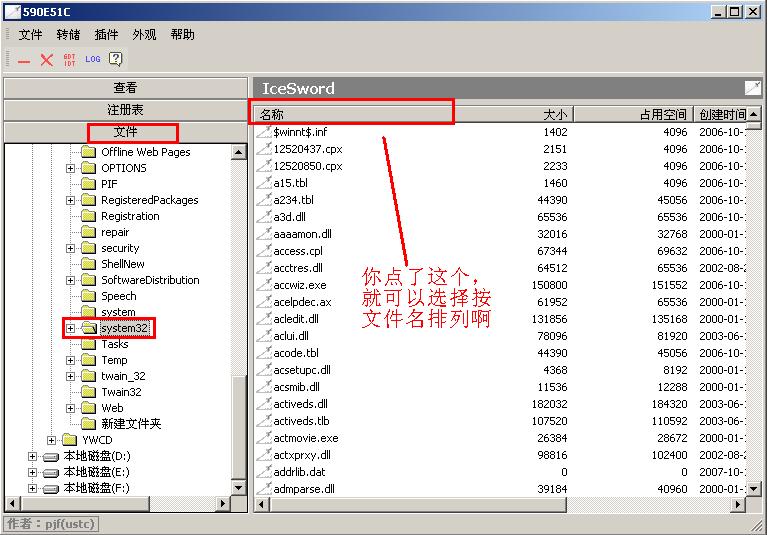This screenshot has width=767, height=535.
Task: Select the repair folder
Action: click(x=115, y=232)
